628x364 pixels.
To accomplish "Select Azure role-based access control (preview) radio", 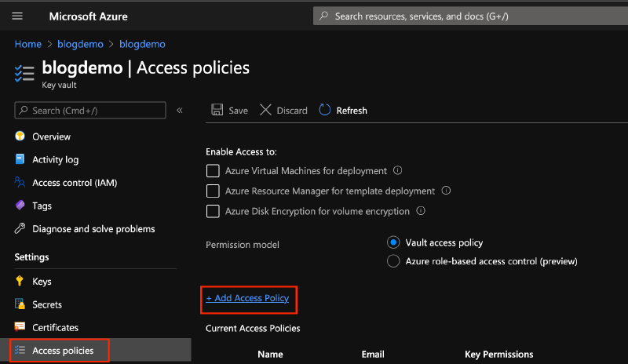I will [393, 260].
